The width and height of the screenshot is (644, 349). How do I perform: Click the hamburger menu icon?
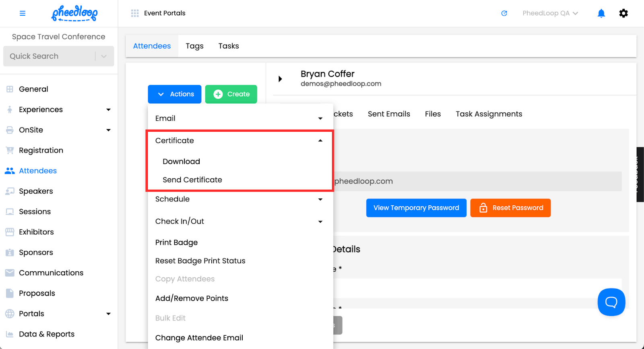click(23, 13)
